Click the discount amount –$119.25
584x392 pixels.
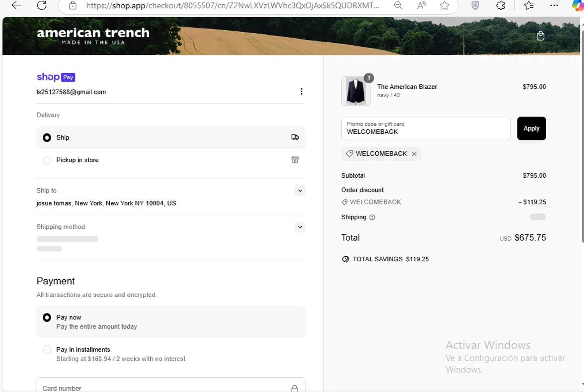point(532,202)
